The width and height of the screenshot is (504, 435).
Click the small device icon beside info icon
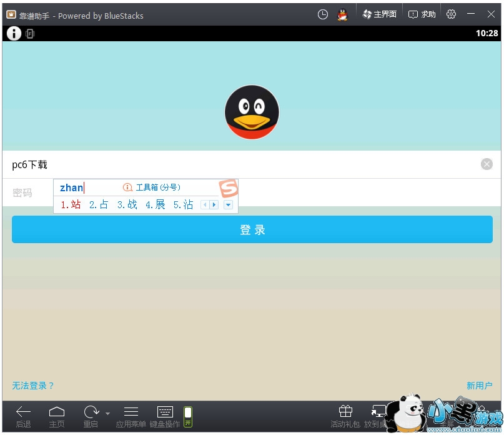tap(30, 34)
